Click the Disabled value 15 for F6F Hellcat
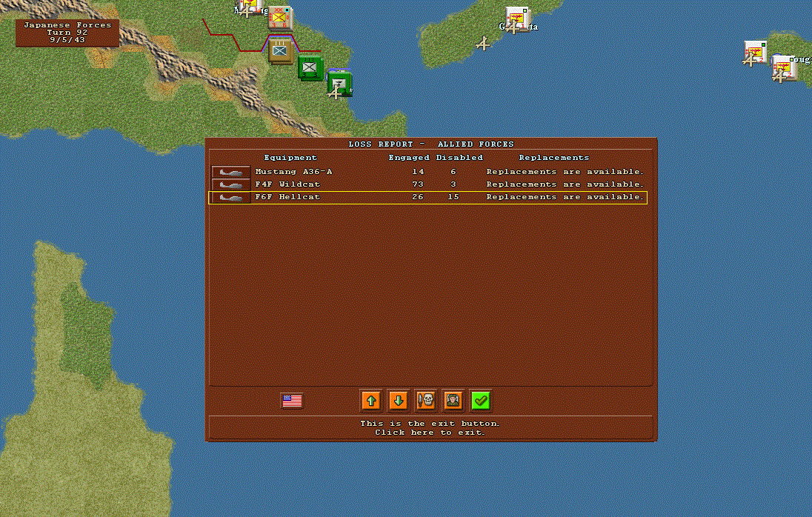The image size is (812, 517). coord(453,197)
